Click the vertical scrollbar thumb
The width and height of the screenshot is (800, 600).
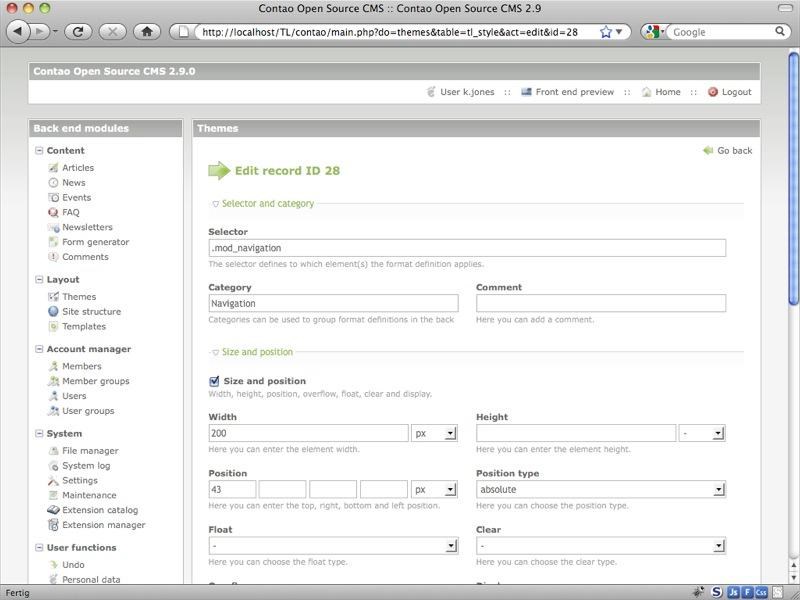[794, 179]
